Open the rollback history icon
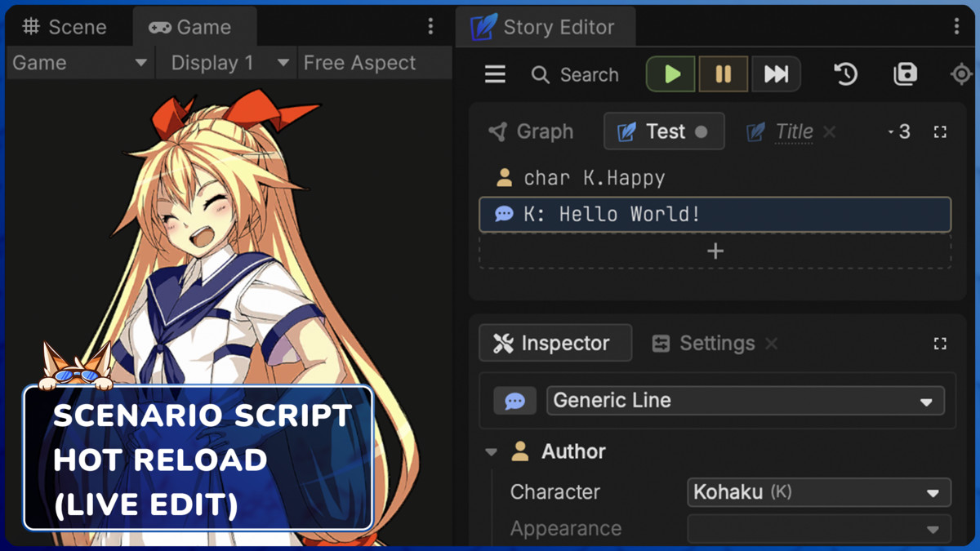Image resolution: width=980 pixels, height=551 pixels. pyautogui.click(x=845, y=73)
